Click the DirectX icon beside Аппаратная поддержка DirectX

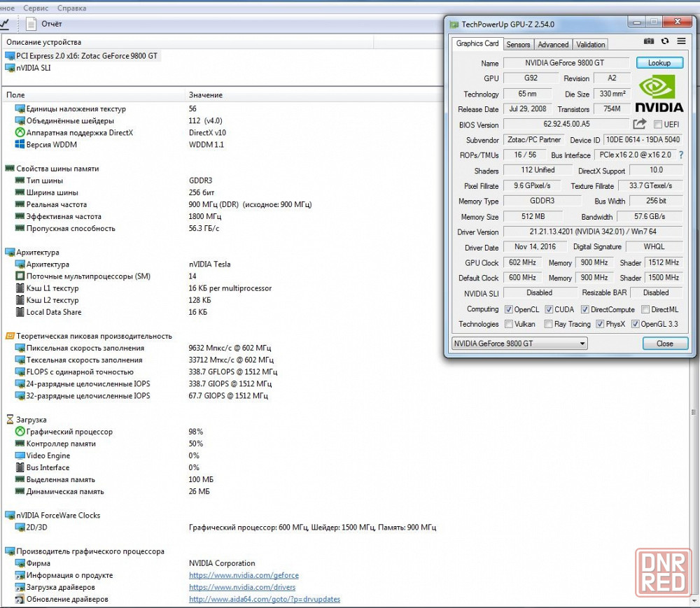20,132
